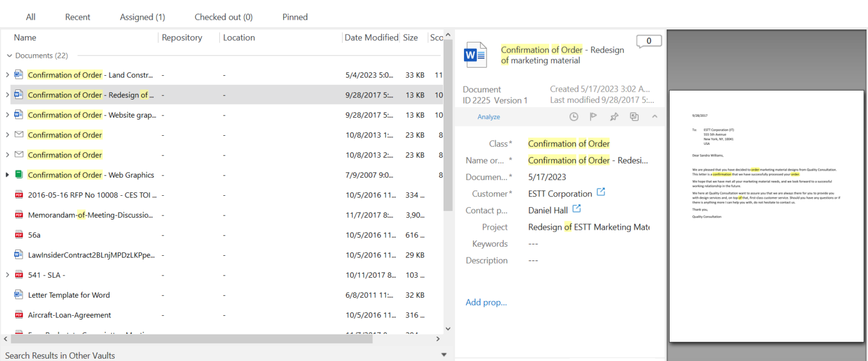This screenshot has height=361, width=868.
Task: View comments via the comment bubble
Action: [x=648, y=41]
